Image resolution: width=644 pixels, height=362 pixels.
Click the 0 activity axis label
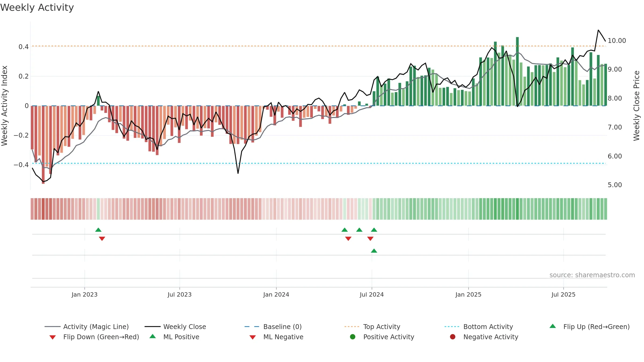point(27,106)
